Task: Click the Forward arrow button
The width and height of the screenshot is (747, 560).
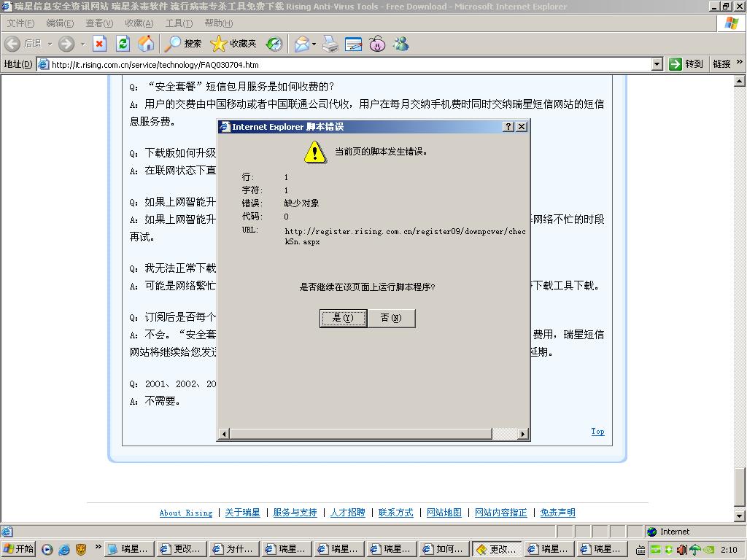Action: click(x=66, y=44)
